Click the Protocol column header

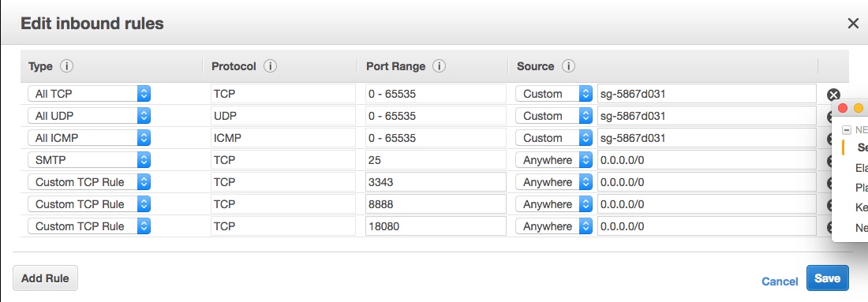tap(234, 66)
